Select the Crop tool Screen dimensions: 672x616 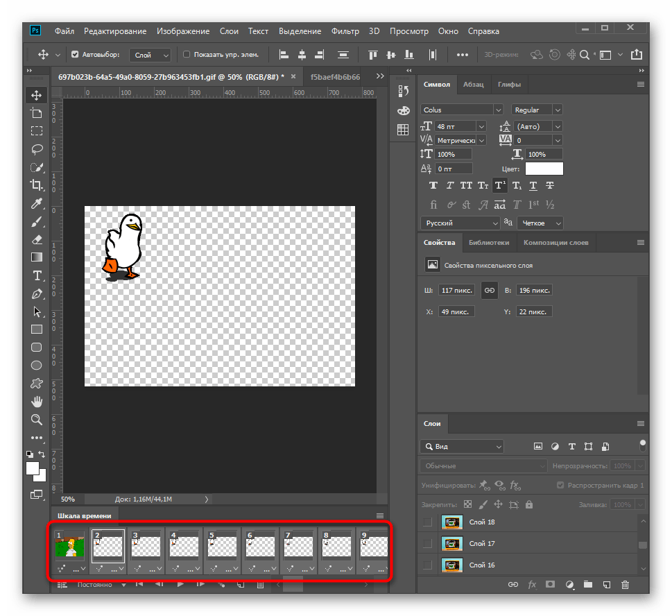pos(37,185)
